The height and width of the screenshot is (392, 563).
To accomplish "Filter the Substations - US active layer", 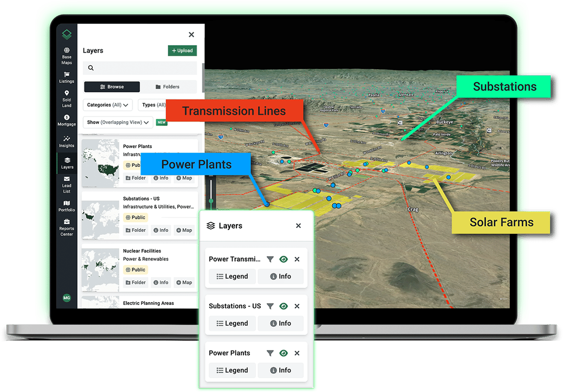I will pos(270,306).
